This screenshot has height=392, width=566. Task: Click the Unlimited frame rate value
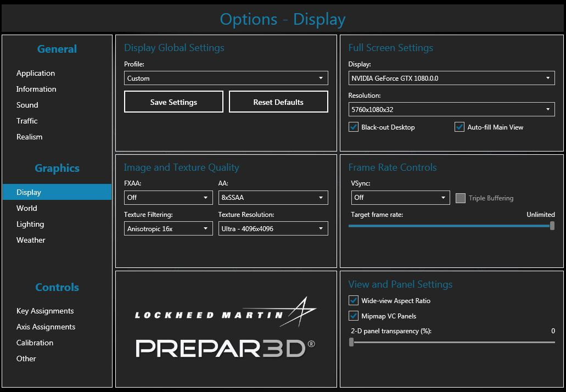tap(540, 215)
